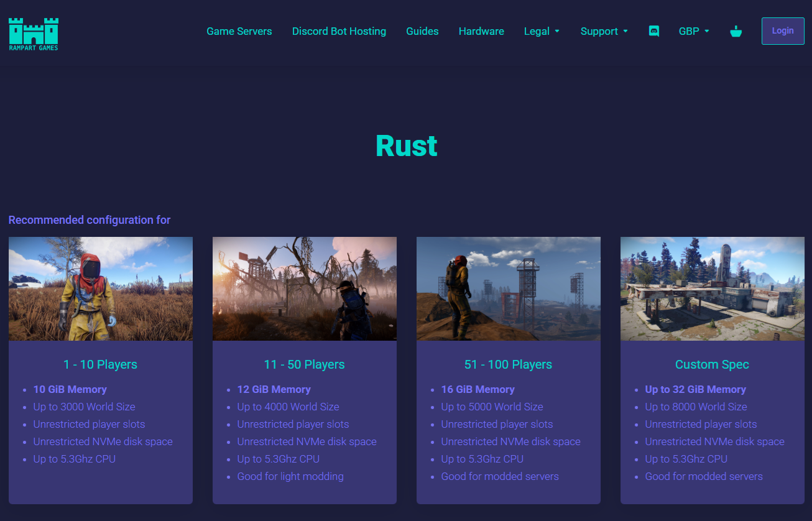The width and height of the screenshot is (812, 521).
Task: Select the Custom Spec plan title
Action: (x=712, y=364)
